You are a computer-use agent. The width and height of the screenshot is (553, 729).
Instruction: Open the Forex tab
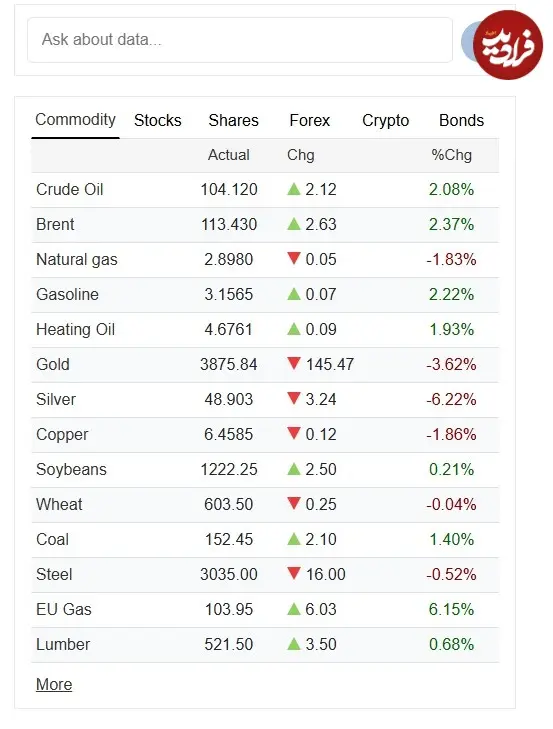pos(309,120)
